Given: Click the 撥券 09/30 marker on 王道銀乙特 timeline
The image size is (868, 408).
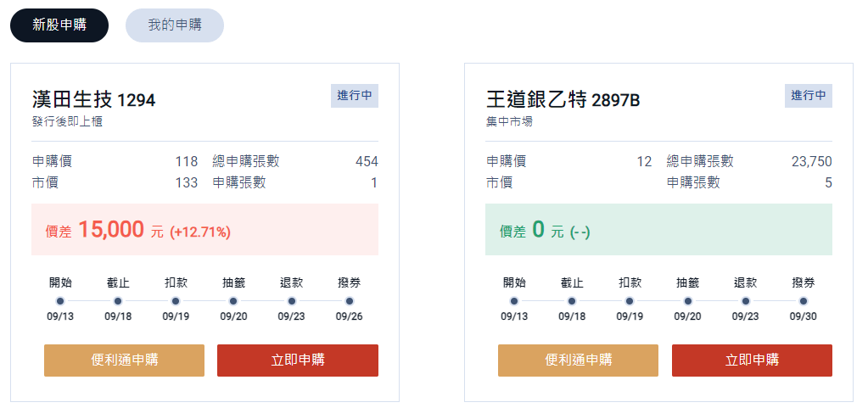Looking at the screenshot, I should tap(803, 301).
